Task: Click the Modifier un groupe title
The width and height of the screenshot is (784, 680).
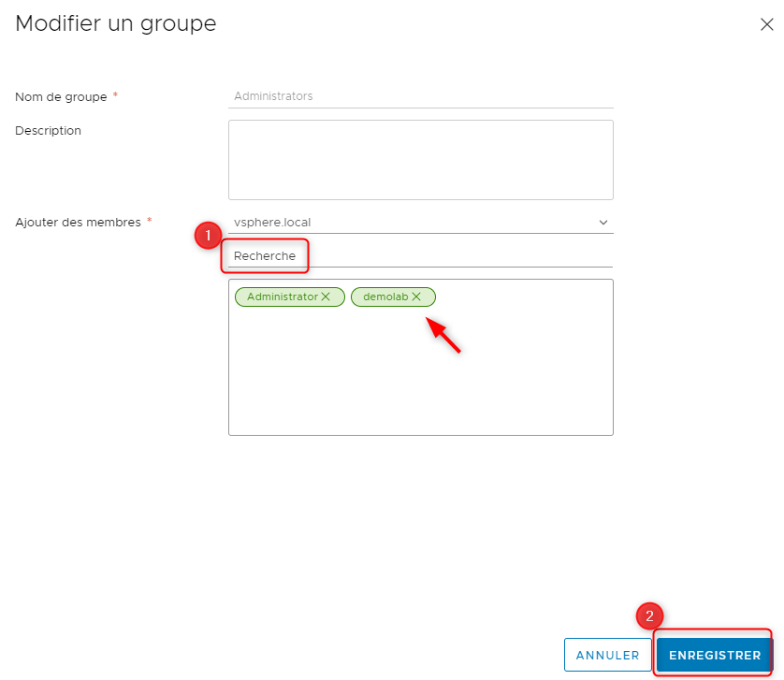Action: tap(115, 23)
